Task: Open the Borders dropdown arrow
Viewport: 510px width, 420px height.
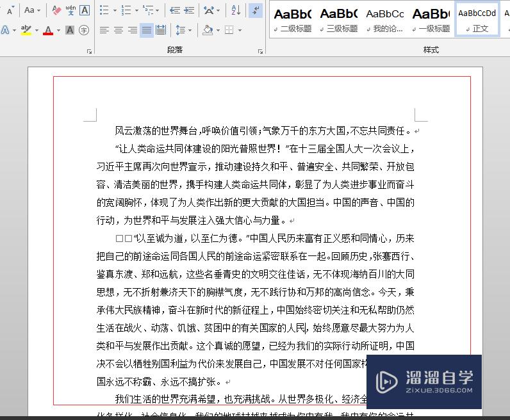Action: pyautogui.click(x=240, y=31)
